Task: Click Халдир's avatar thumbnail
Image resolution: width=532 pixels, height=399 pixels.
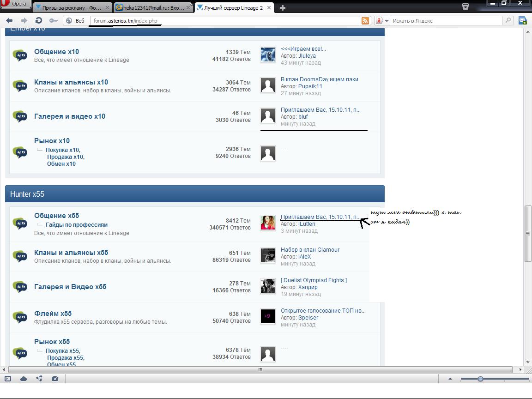Action: [268, 286]
